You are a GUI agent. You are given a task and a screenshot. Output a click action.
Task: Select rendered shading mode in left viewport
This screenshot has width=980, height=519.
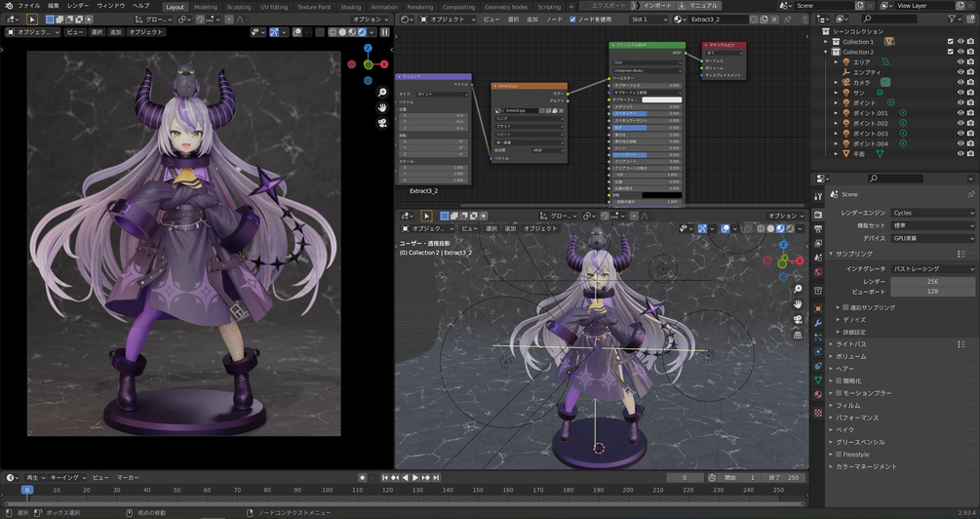coord(362,32)
